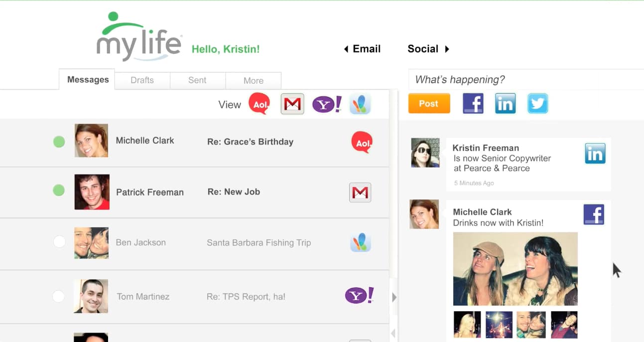This screenshot has height=342, width=644.
Task: Click Patrick Freeman sender name
Action: point(150,192)
